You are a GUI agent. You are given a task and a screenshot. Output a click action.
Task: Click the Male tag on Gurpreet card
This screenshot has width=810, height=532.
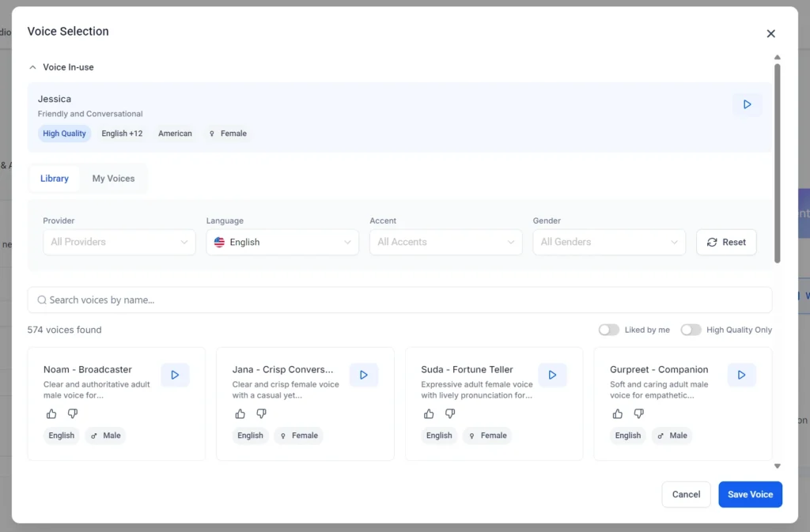point(672,436)
